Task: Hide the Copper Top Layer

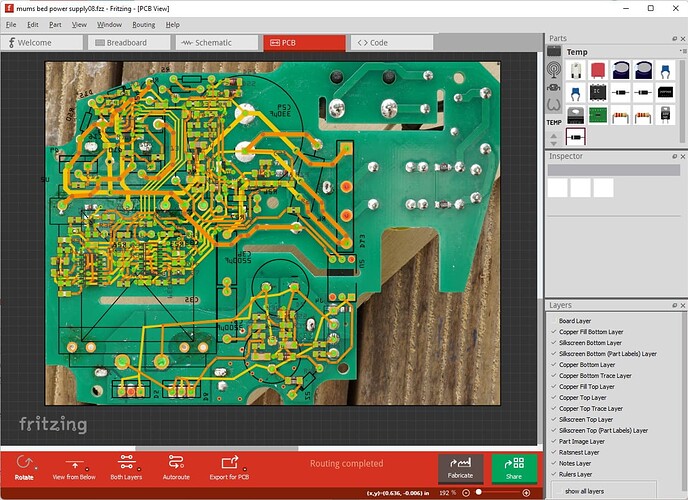Action: coord(554,398)
